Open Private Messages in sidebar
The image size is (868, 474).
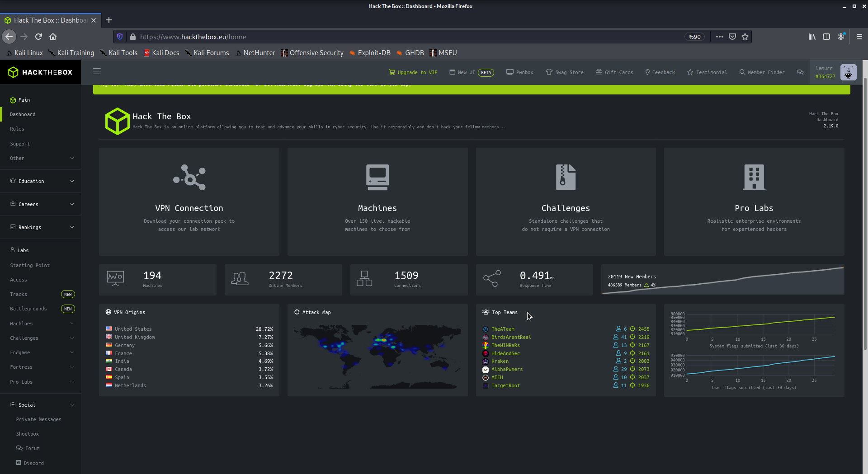[39, 419]
